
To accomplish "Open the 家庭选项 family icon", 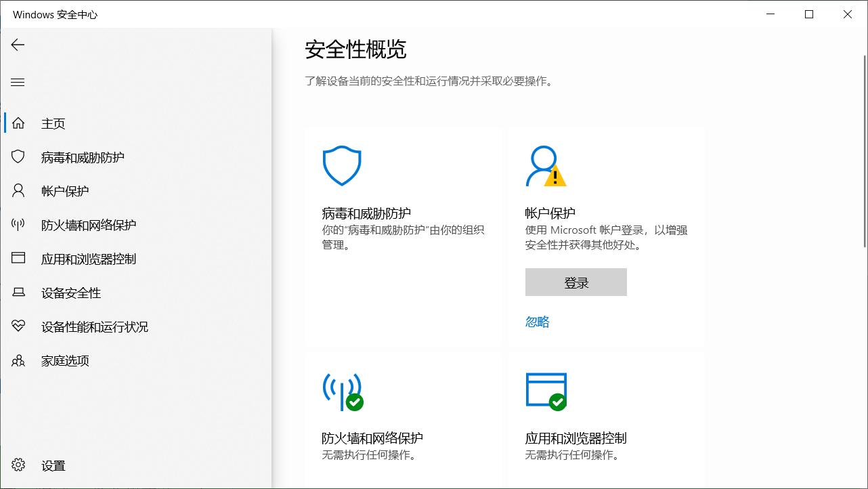I will pos(18,360).
